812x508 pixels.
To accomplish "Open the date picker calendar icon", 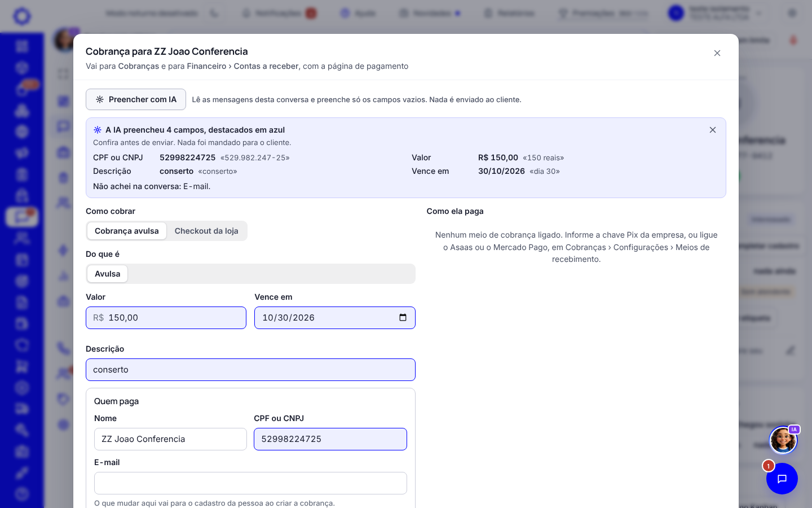I will [403, 318].
